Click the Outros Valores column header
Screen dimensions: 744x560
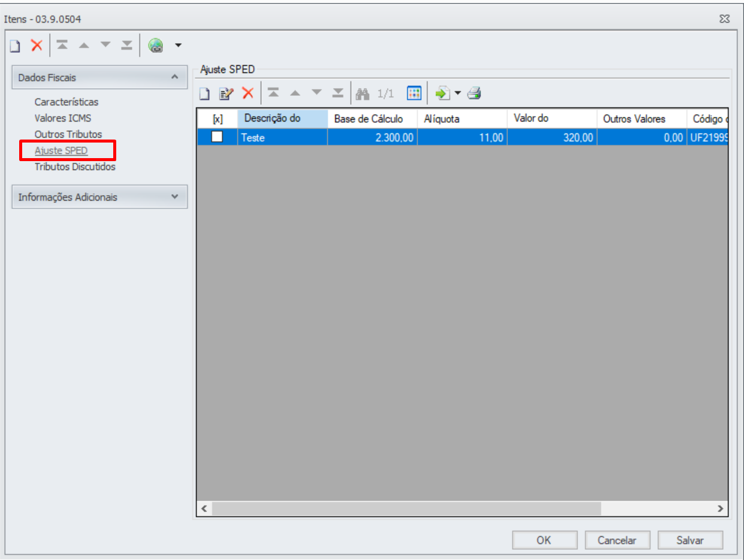642,119
